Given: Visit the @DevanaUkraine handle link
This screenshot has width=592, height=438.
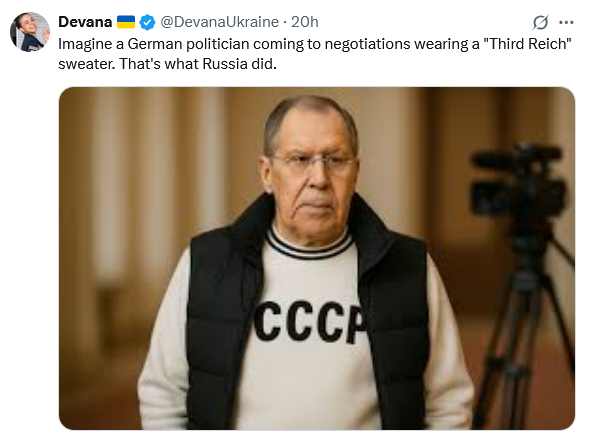Looking at the screenshot, I should pyautogui.click(x=219, y=22).
